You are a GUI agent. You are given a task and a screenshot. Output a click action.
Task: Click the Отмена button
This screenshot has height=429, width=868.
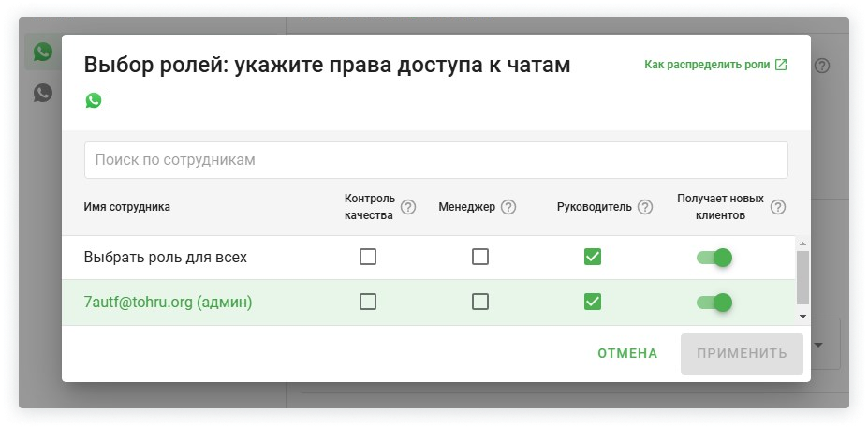pos(627,353)
